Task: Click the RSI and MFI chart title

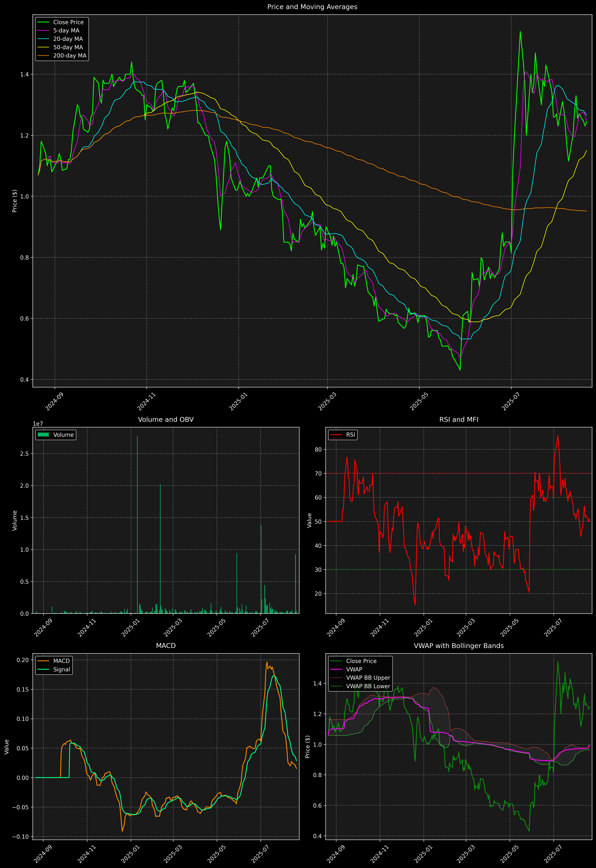Action: tap(459, 419)
